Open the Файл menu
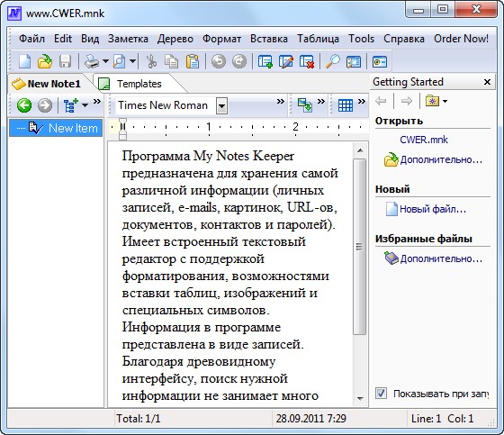The height and width of the screenshot is (435, 504). [31, 39]
